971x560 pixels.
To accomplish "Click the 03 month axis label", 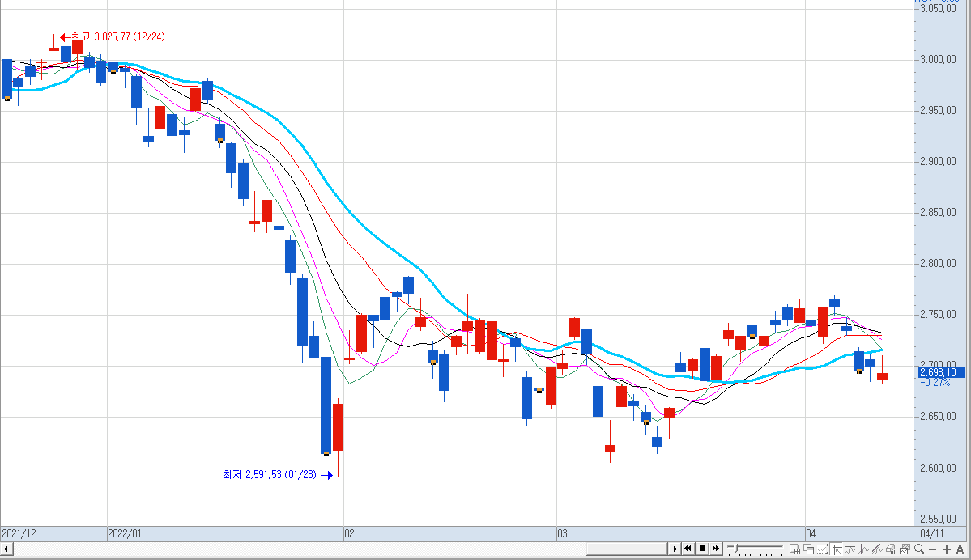I will click(562, 533).
